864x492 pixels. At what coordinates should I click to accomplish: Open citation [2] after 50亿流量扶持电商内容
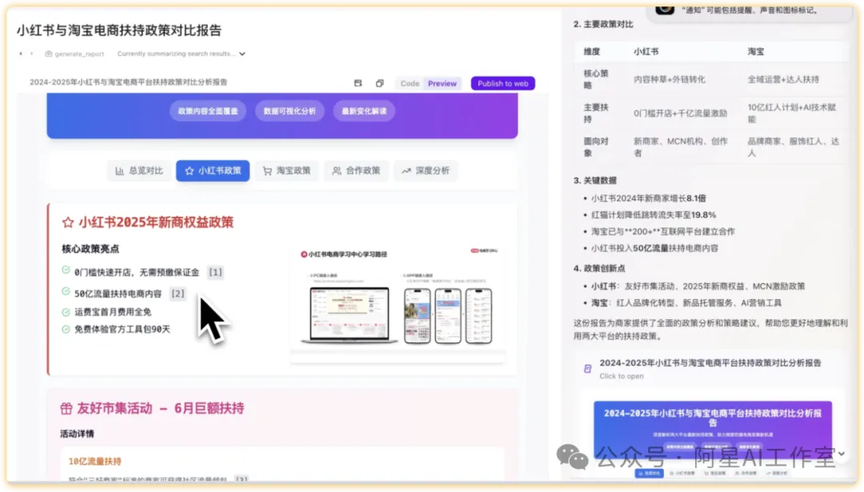click(x=177, y=294)
